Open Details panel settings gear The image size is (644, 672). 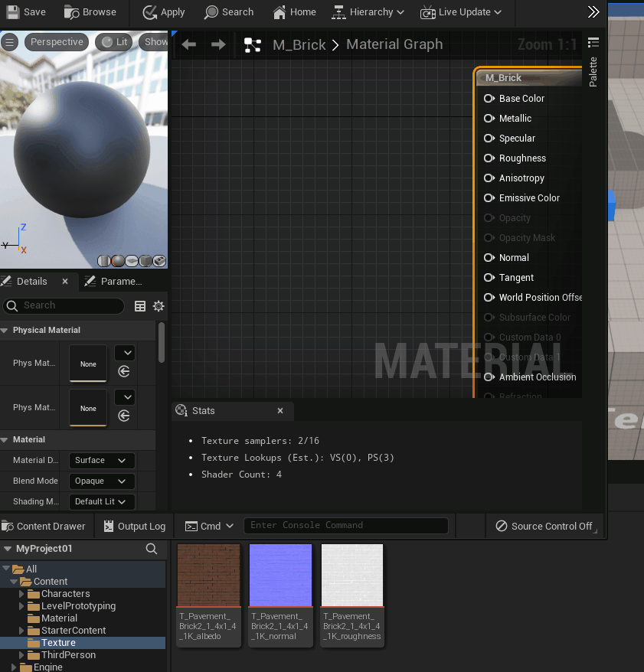click(159, 306)
